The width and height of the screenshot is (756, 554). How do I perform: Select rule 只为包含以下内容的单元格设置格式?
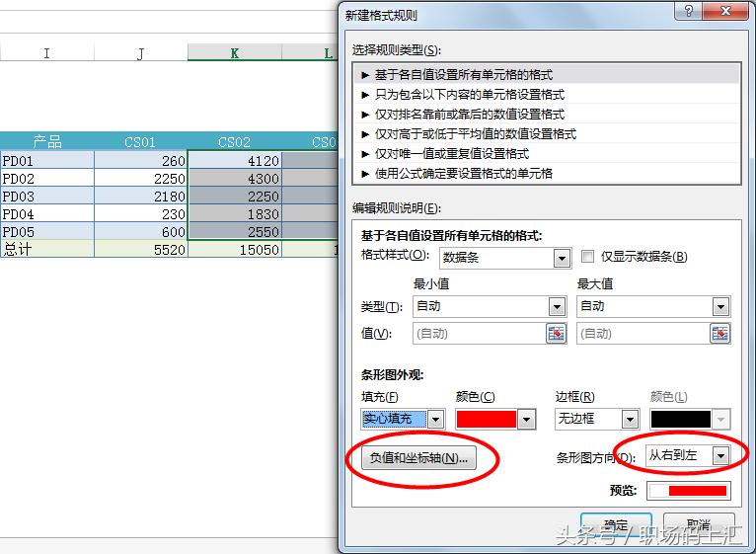click(547, 95)
